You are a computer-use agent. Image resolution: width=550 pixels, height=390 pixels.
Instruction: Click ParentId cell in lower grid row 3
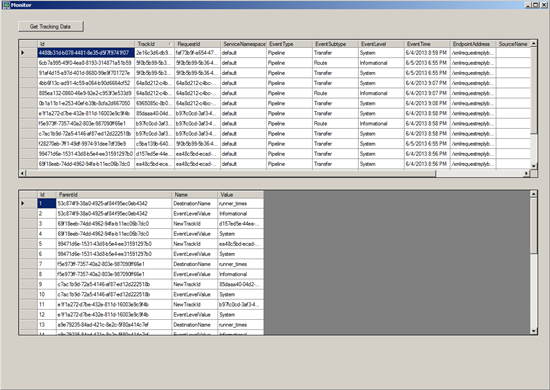(x=114, y=224)
